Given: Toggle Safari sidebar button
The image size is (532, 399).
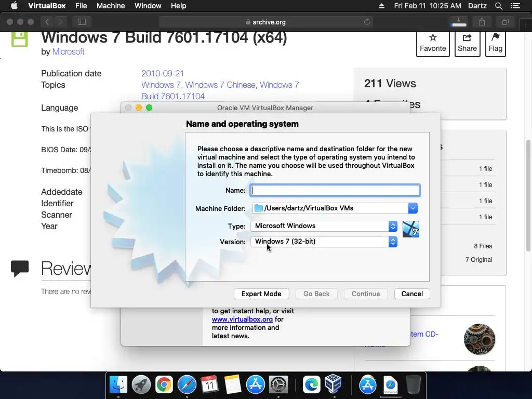Looking at the screenshot, I should click(82, 22).
